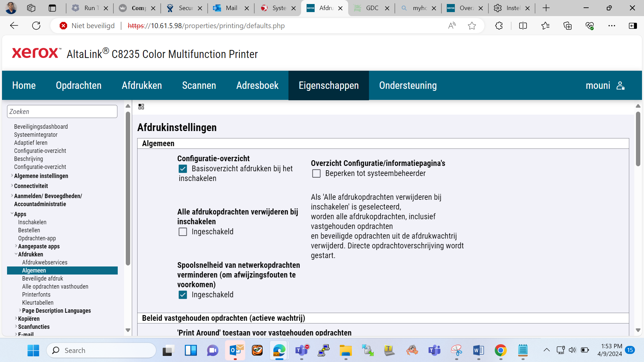
Task: Open Chrome from the taskbar
Action: (500, 351)
